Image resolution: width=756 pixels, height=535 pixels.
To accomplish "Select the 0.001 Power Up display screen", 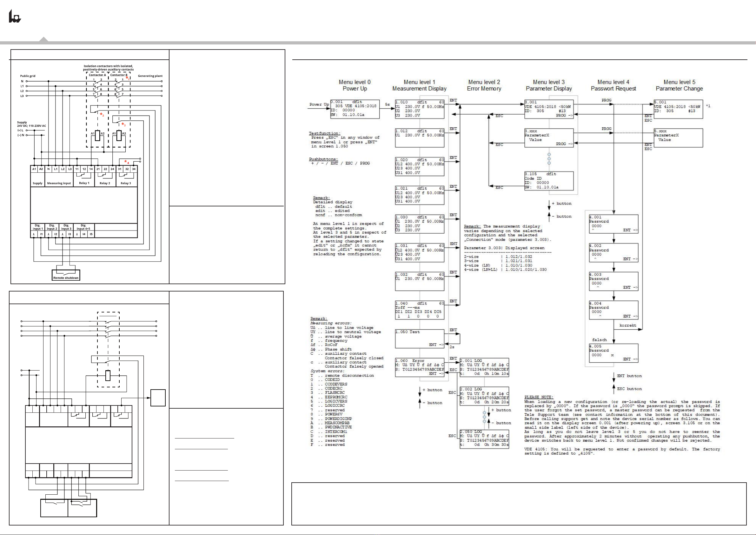I will click(x=355, y=109).
